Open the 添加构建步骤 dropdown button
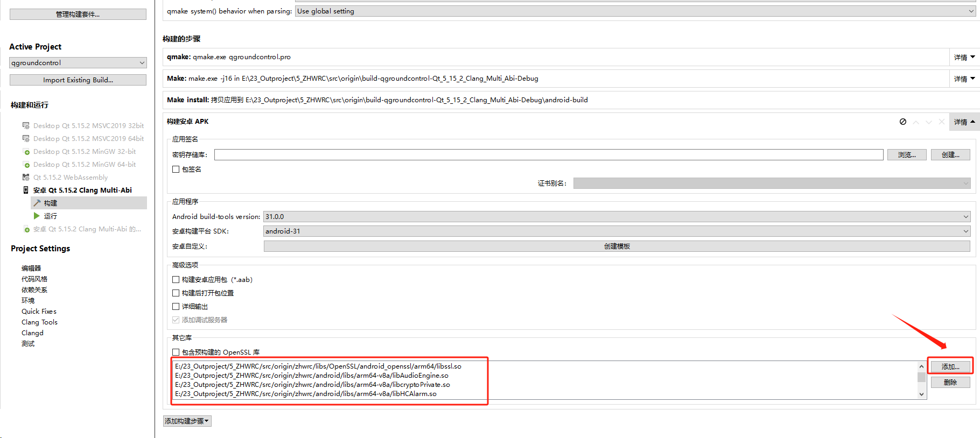This screenshot has height=438, width=980. [187, 421]
